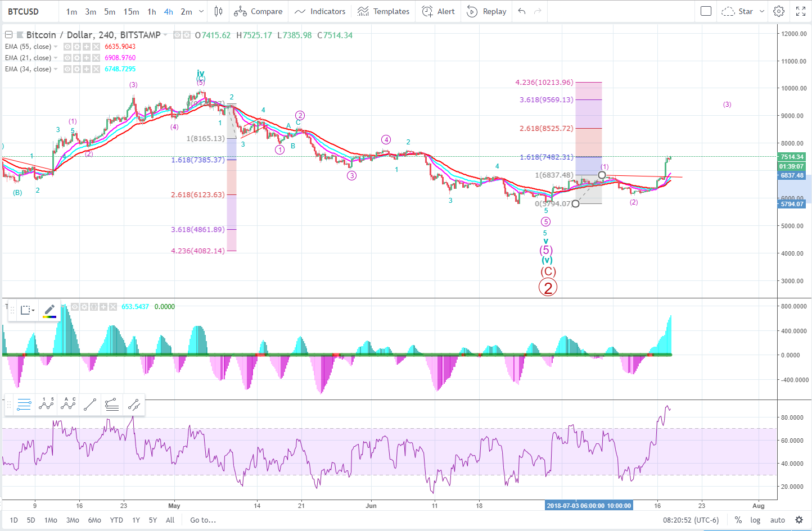Toggle log scale mode

click(x=755, y=520)
